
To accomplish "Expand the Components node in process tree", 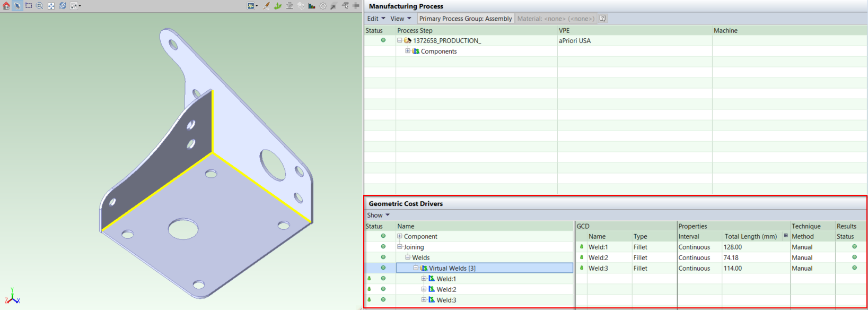I will [407, 51].
